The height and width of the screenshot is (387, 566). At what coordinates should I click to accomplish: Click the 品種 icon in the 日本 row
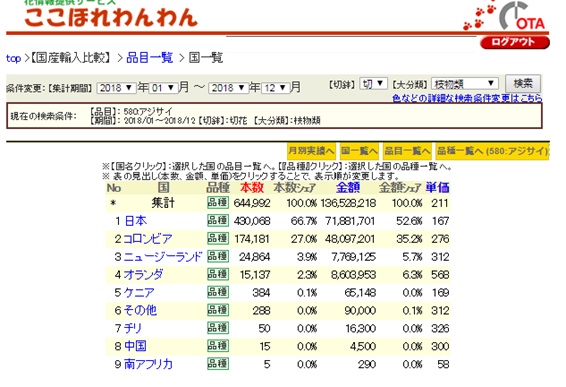[218, 220]
